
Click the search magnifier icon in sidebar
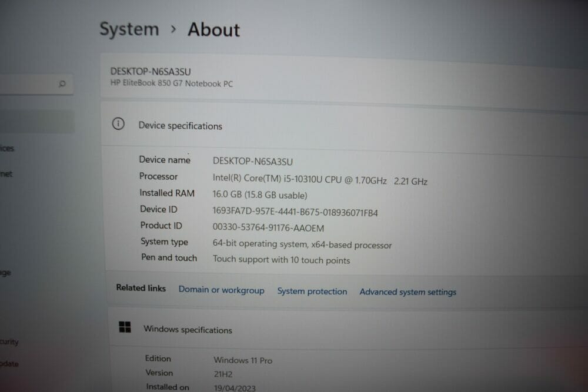pos(62,83)
